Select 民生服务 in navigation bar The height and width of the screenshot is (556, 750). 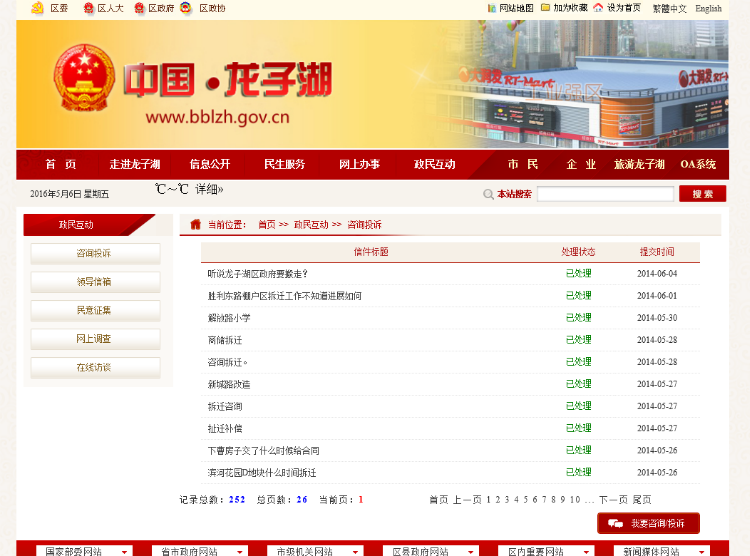(x=285, y=165)
